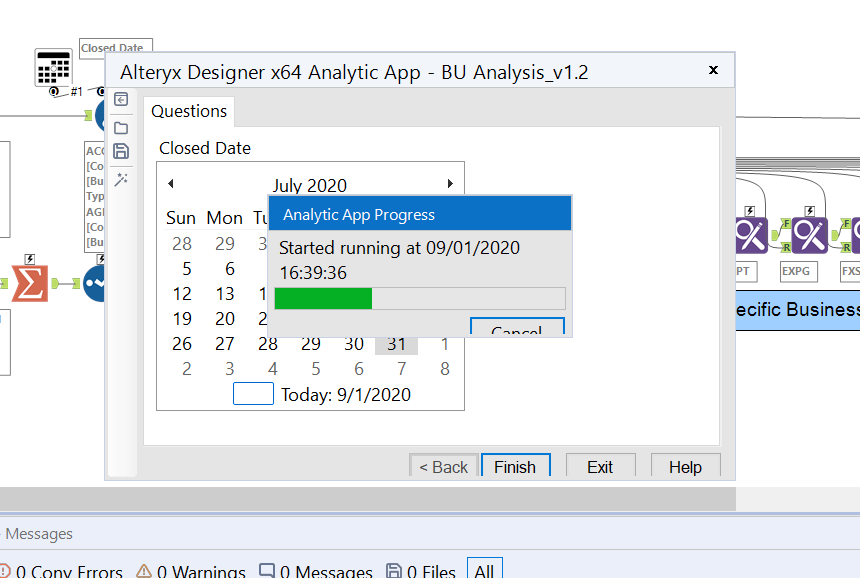The width and height of the screenshot is (860, 578).
Task: Open the folder icon in the dialog sidebar
Action: 121,126
